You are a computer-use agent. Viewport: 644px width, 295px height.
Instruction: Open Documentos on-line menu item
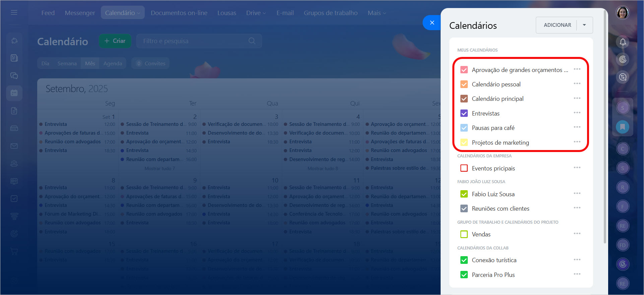click(179, 13)
